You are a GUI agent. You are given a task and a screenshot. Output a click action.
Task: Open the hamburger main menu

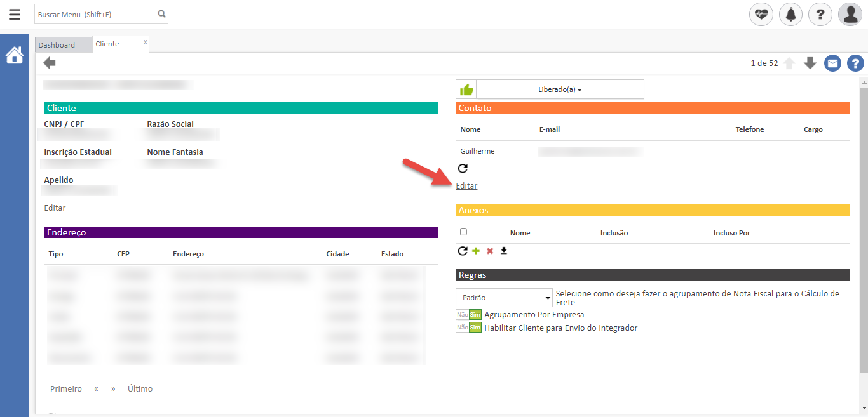[14, 14]
